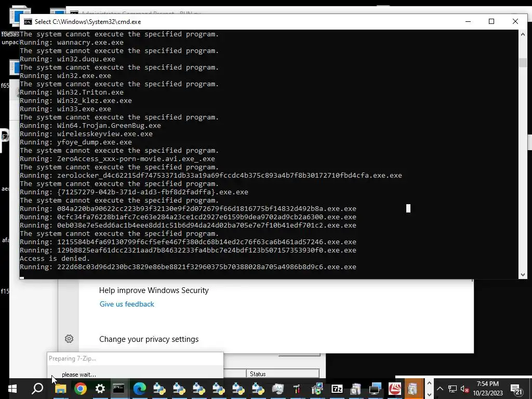Click the cmd.exe title bar icon
This screenshot has width=532, height=399.
click(x=28, y=22)
